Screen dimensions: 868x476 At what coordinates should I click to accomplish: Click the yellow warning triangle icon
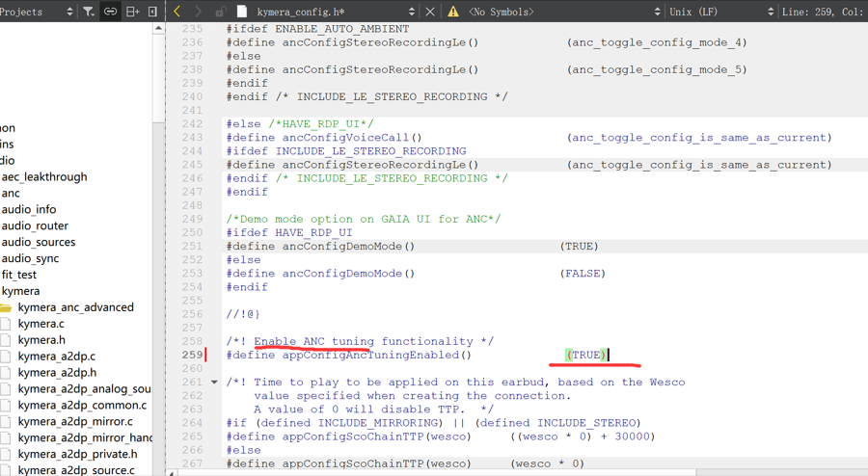[x=453, y=11]
